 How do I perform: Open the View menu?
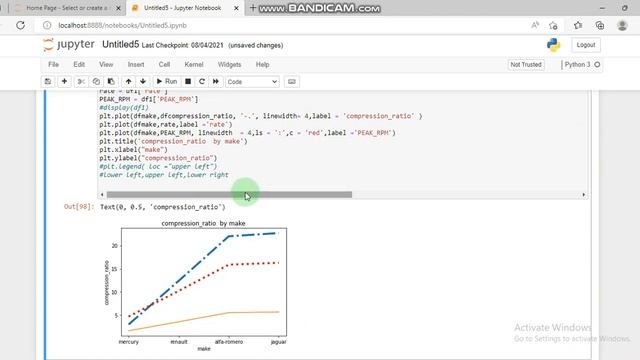(106, 64)
